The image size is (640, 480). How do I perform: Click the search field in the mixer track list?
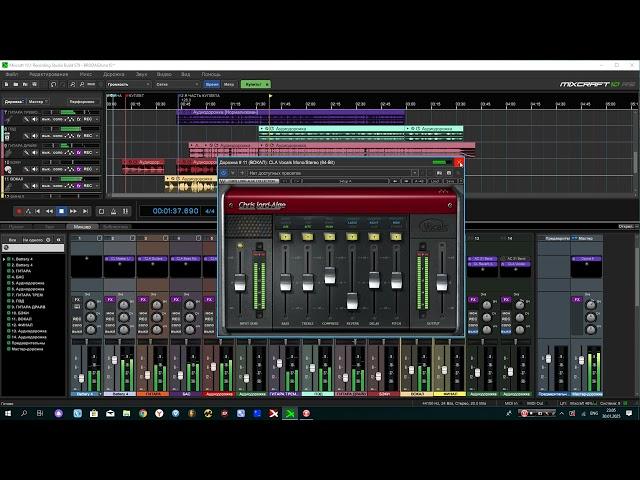point(33,248)
